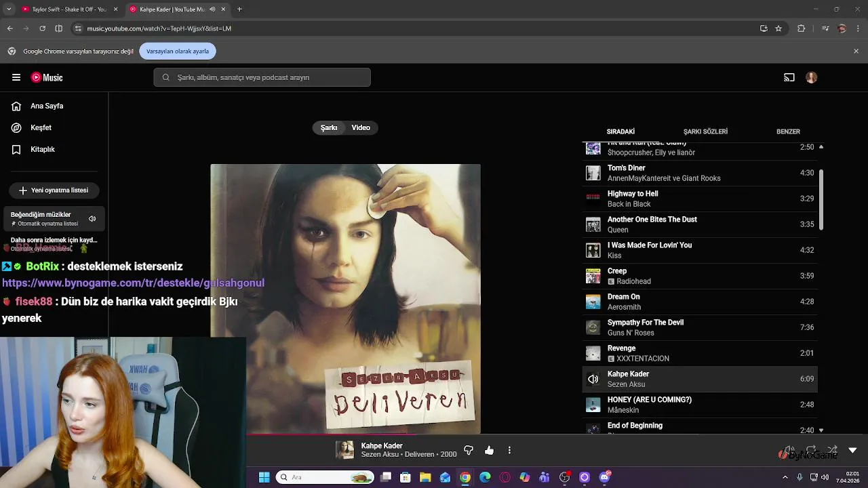
Task: Collapse the player page with down arrow
Action: pos(852,450)
